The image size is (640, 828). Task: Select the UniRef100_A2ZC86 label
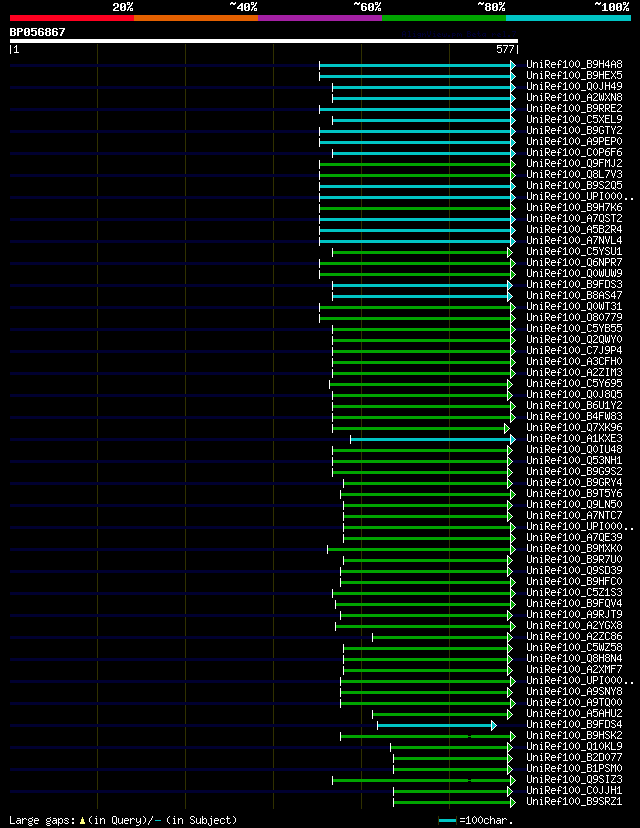574,636
